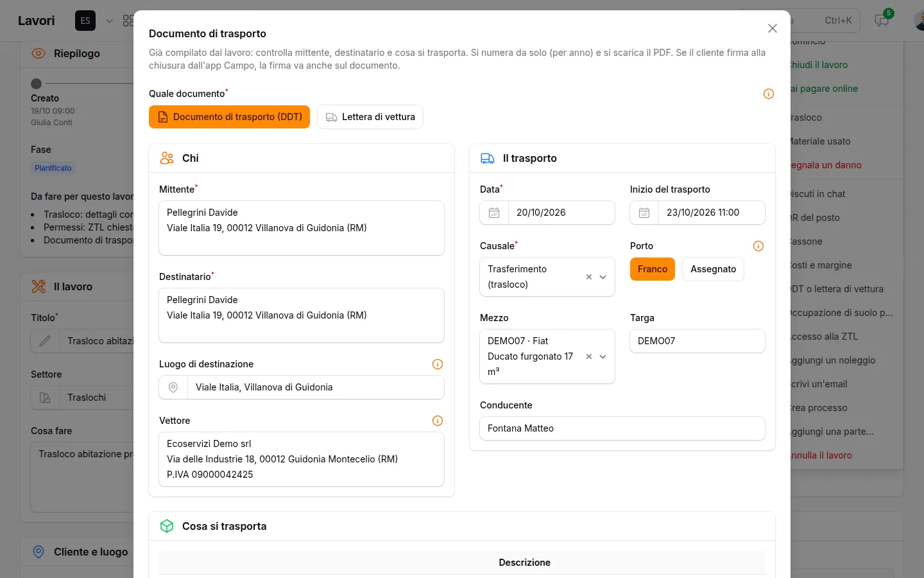The height and width of the screenshot is (578, 924).
Task: Set Porto to Assegnato
Action: point(713,269)
